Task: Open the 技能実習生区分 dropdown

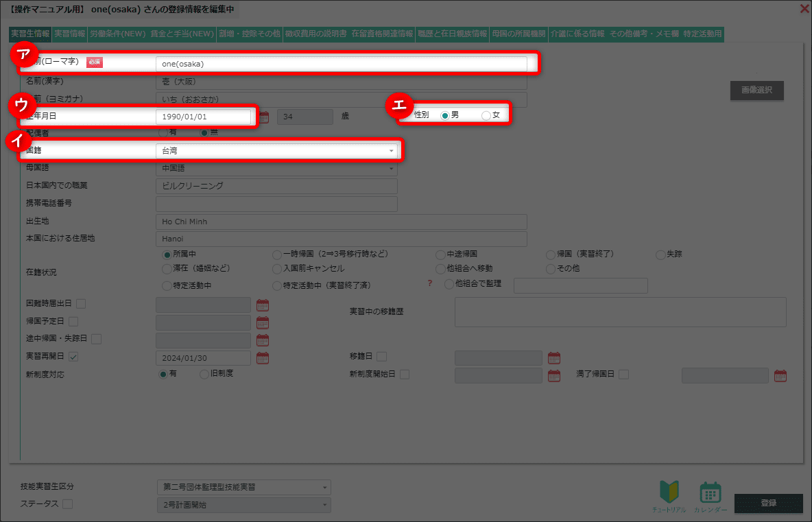Action: (x=244, y=487)
